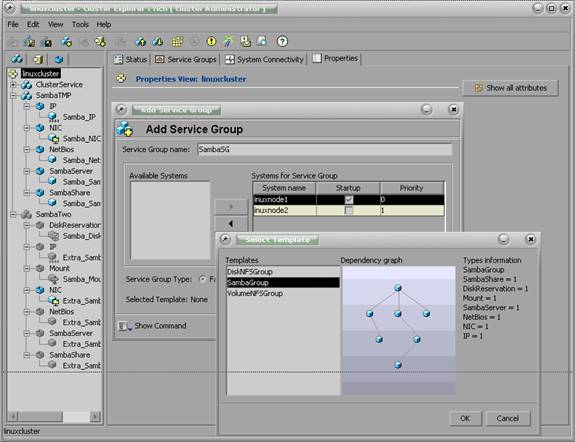Click the tree scrollbar left arrow
575x442 pixels.
[13, 417]
